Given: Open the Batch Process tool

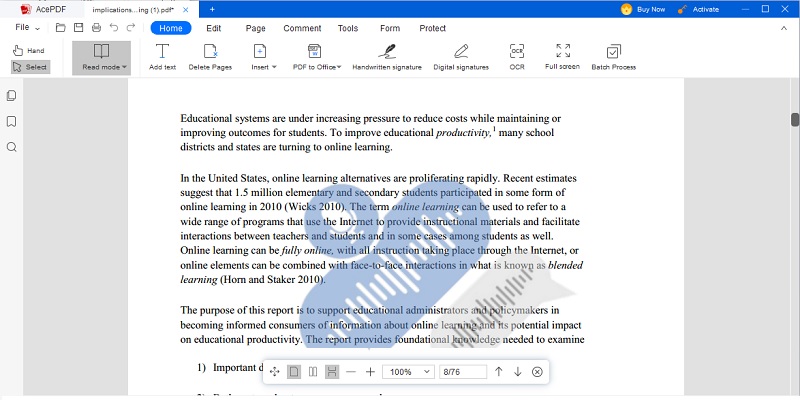Looking at the screenshot, I should [613, 57].
